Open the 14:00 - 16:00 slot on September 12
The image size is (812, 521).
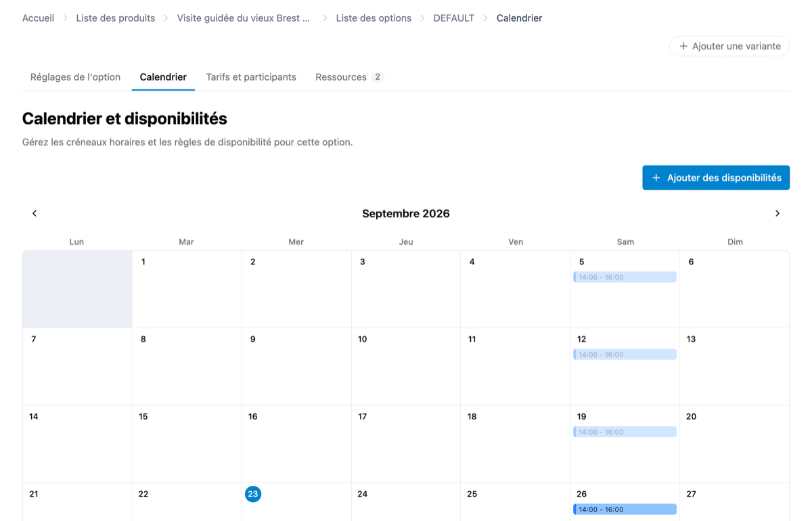coord(625,355)
